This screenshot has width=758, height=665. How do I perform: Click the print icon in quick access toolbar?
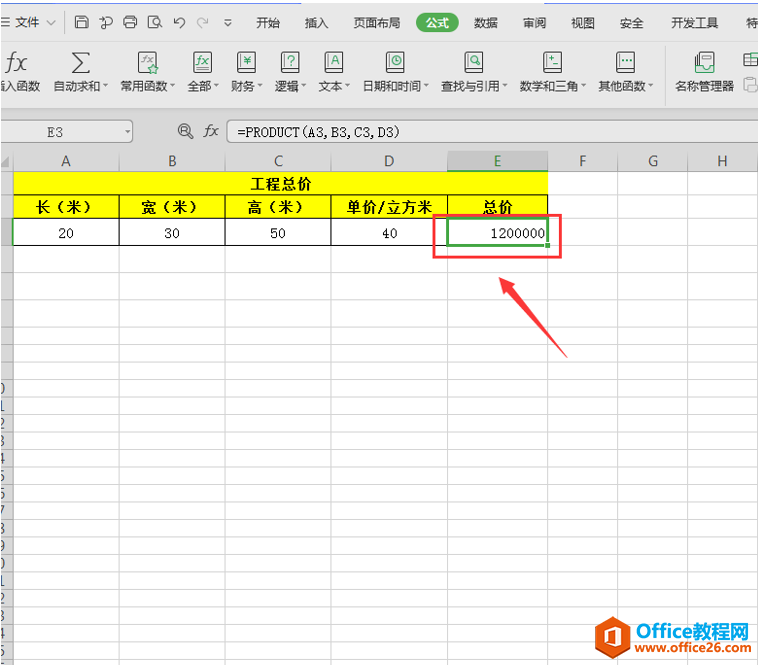(x=130, y=22)
